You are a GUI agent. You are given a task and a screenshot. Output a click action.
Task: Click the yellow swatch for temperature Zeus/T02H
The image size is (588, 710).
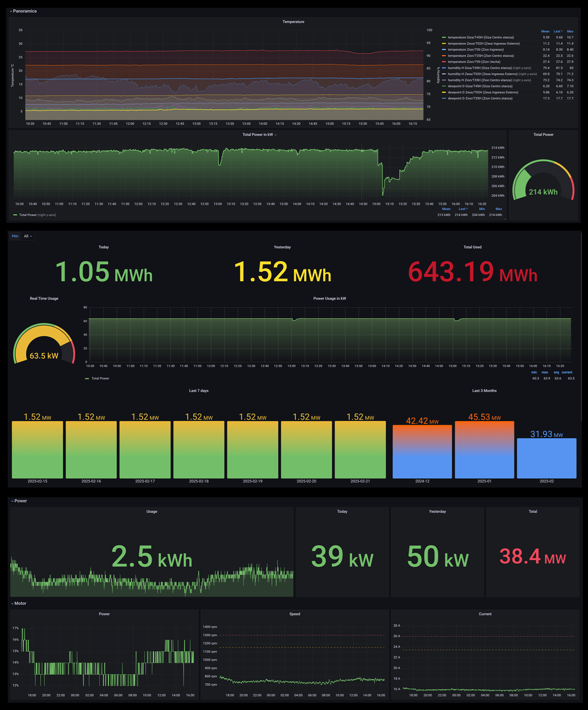coord(444,44)
